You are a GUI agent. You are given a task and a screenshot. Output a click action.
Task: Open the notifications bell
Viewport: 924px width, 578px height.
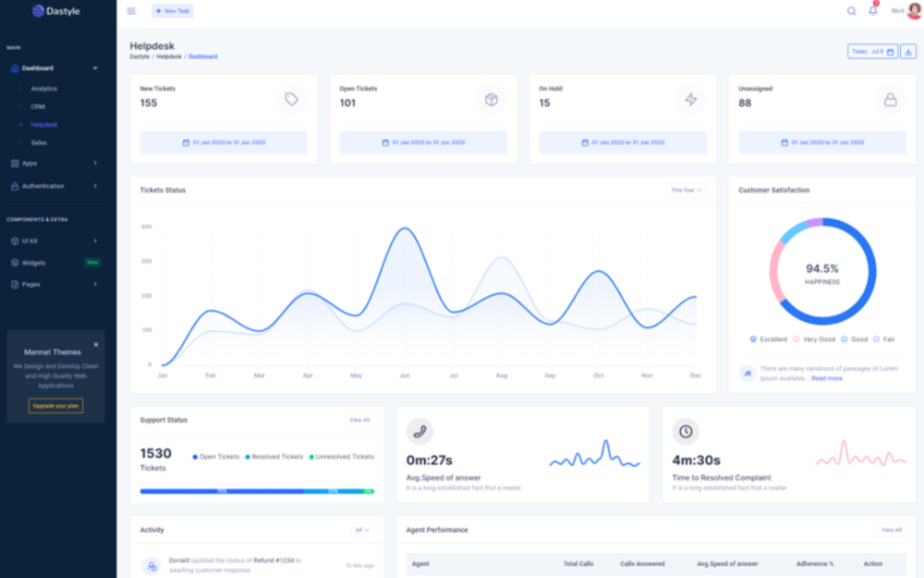[x=873, y=10]
